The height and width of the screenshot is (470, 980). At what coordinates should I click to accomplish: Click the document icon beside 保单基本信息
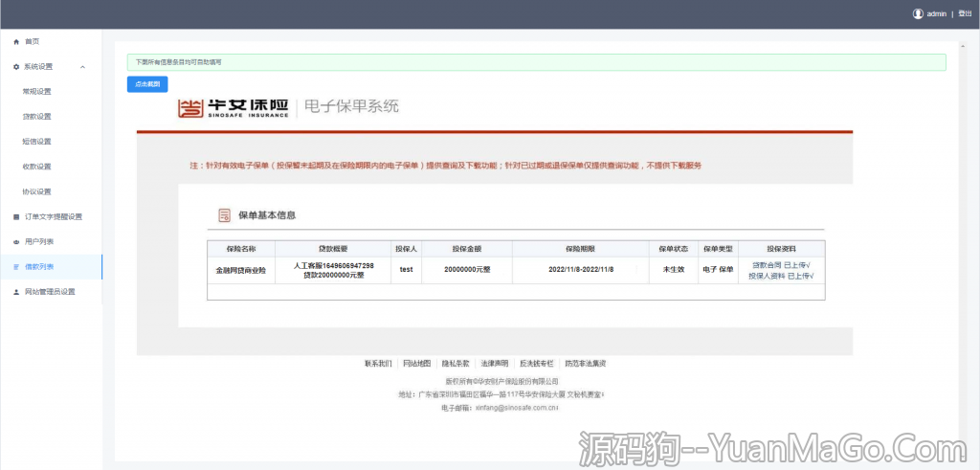point(224,215)
